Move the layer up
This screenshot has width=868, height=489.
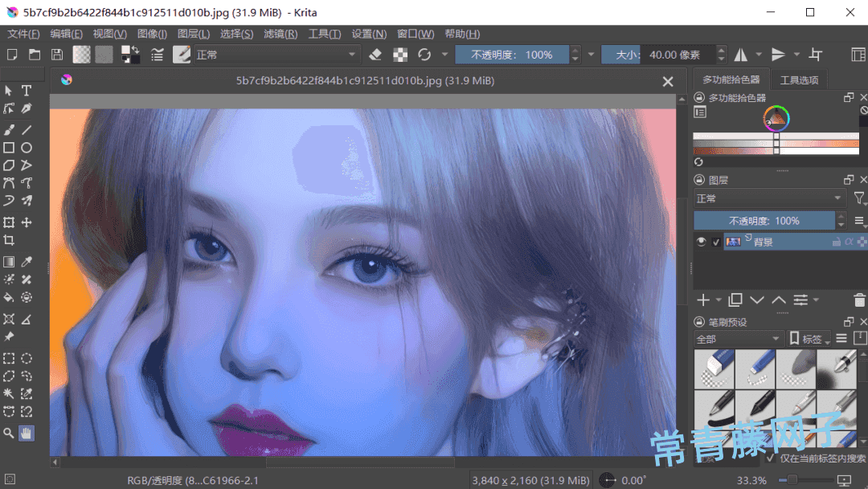(779, 300)
